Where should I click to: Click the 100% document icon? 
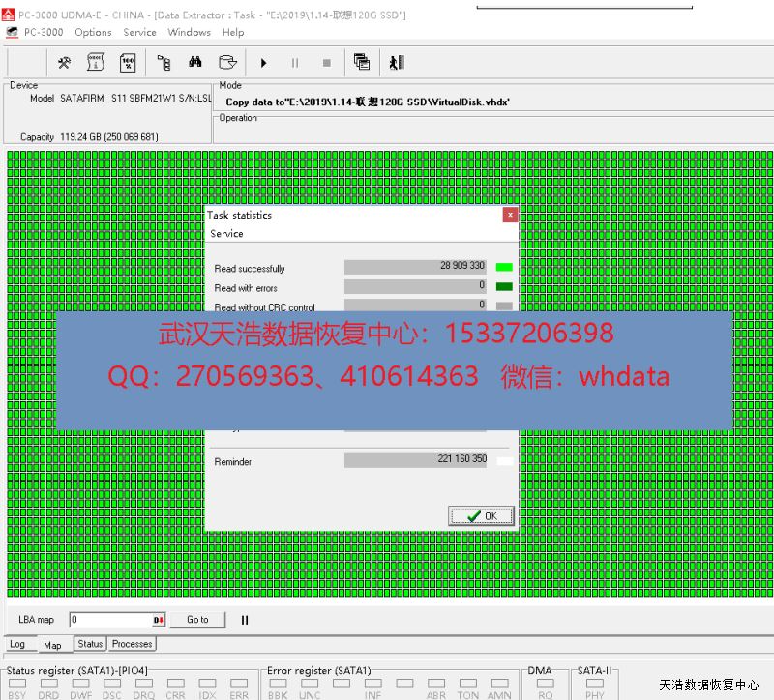click(127, 63)
